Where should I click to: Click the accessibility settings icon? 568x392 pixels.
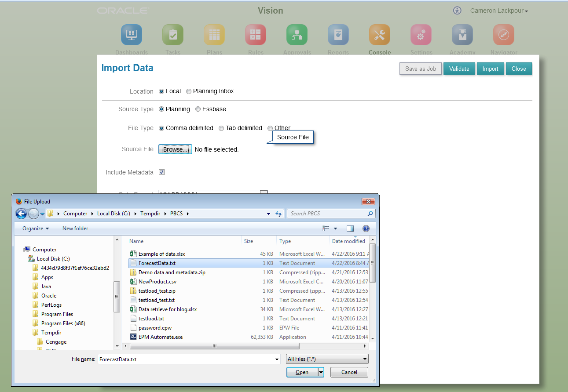tap(457, 11)
